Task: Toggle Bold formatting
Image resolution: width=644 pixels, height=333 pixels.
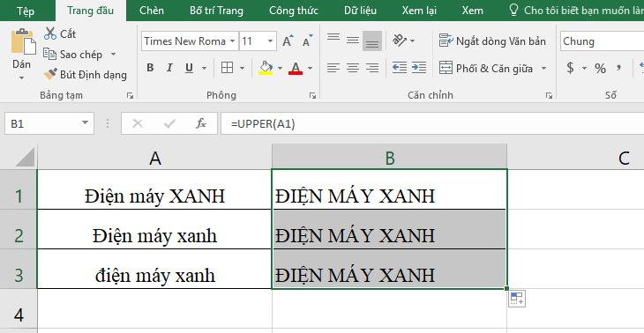Action: [x=150, y=68]
